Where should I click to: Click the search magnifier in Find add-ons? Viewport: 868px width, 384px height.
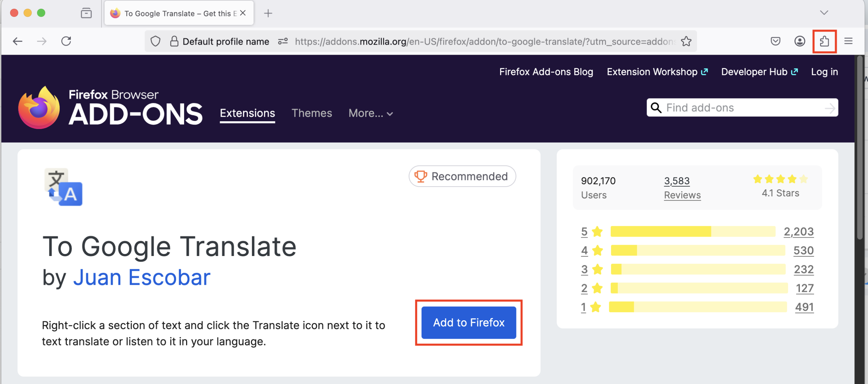656,108
